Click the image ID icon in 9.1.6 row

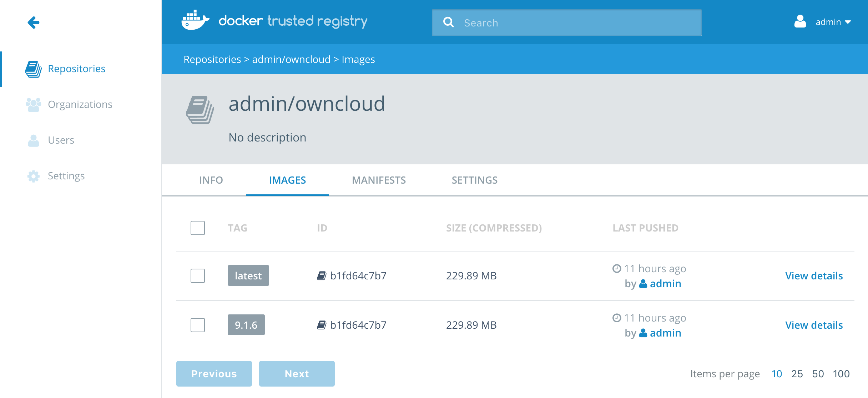pos(322,325)
